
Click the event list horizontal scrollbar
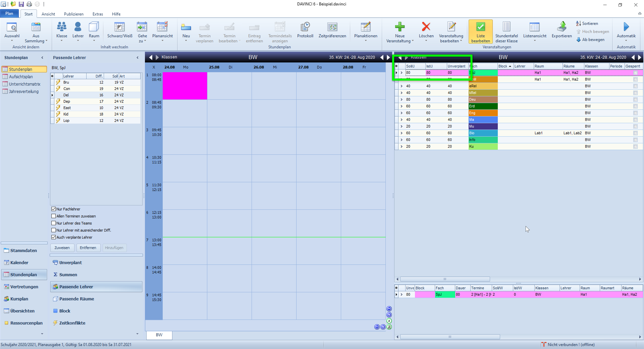click(445, 279)
